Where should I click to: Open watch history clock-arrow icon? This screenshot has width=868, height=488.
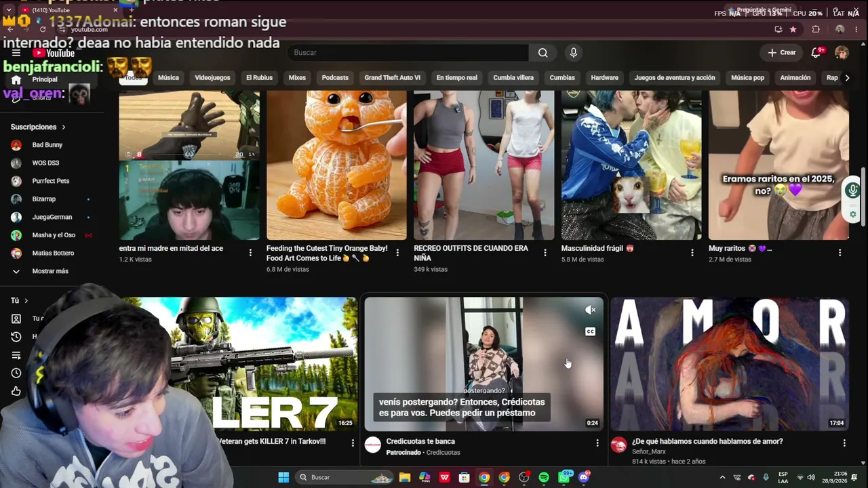point(16,337)
